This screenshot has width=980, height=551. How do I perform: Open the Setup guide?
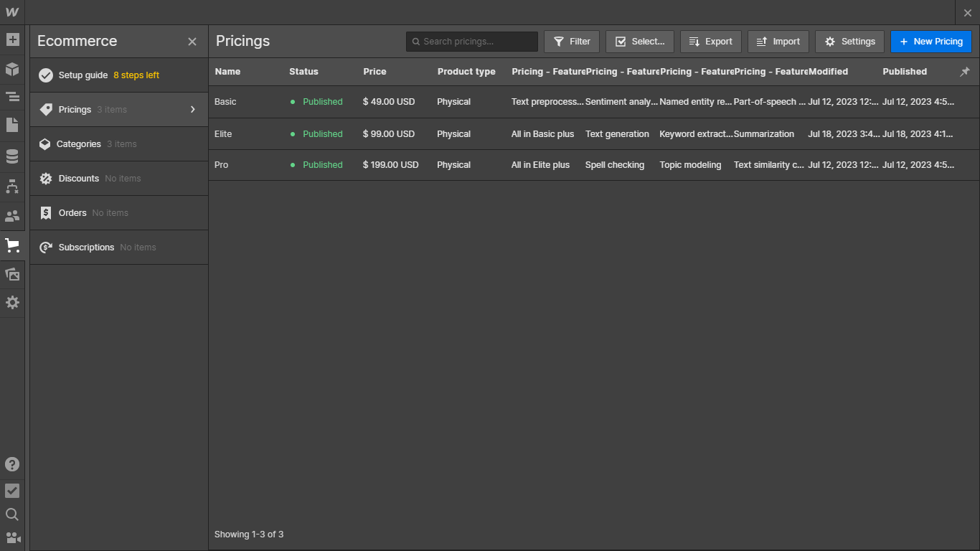tap(79, 75)
